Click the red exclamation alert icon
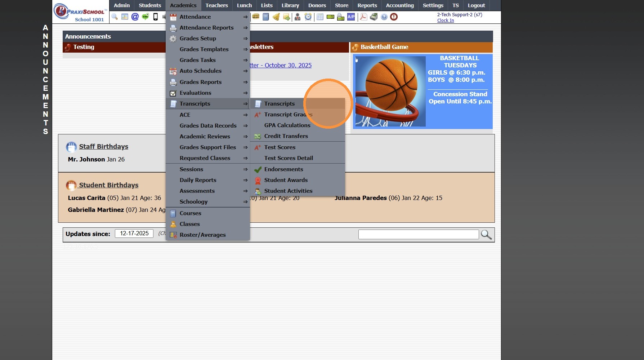 (x=394, y=17)
